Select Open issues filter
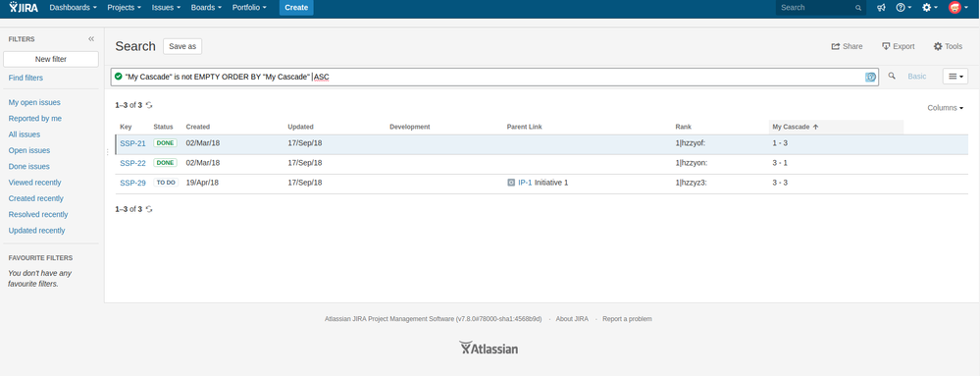The width and height of the screenshot is (980, 376). coord(29,151)
